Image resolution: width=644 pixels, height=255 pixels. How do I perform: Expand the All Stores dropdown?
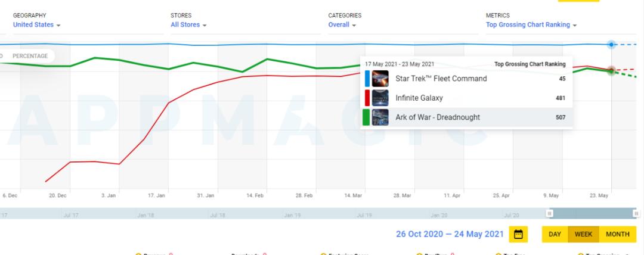(188, 25)
